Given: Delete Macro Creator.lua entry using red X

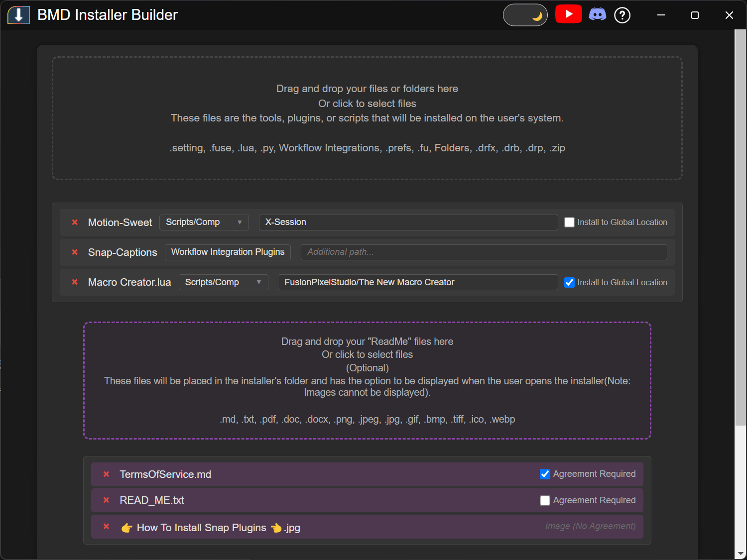Looking at the screenshot, I should (x=75, y=282).
